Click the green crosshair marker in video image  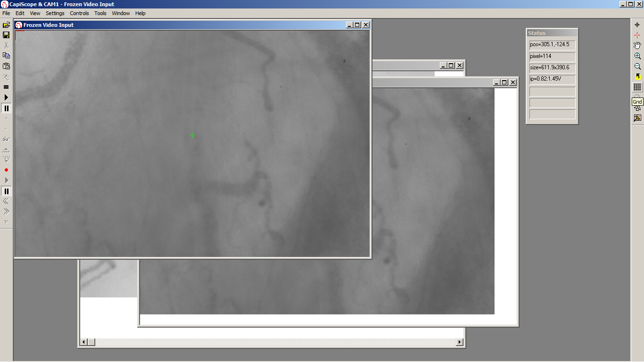[x=192, y=135]
